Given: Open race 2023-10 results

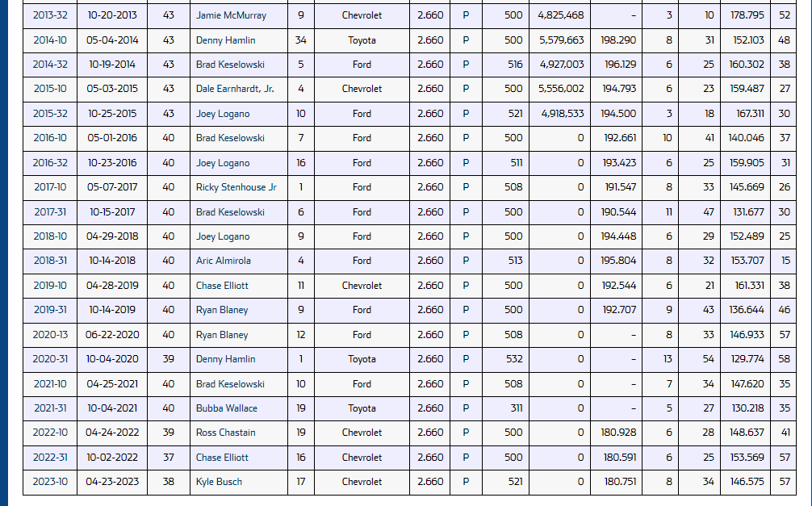Looking at the screenshot, I should (x=50, y=482).
